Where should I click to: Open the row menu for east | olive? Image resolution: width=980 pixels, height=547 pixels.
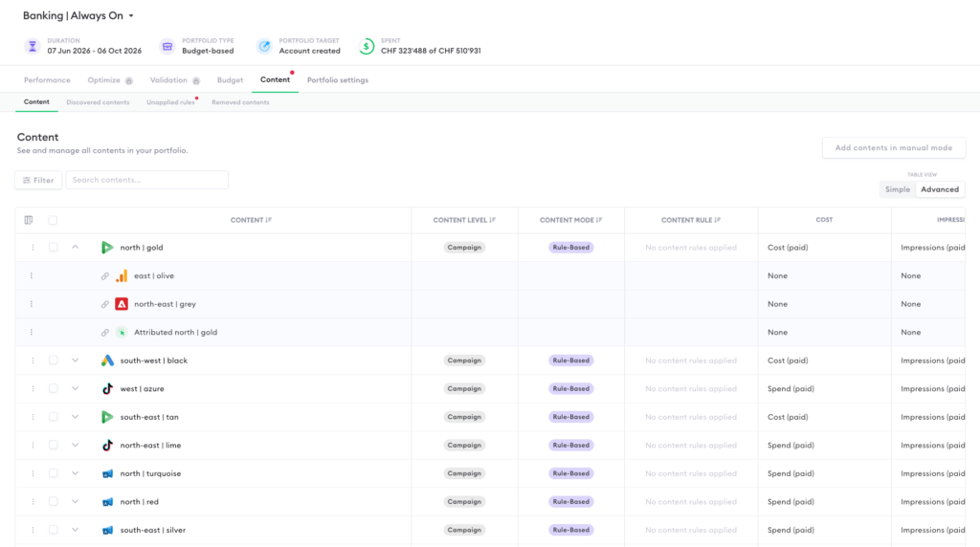pos(32,275)
